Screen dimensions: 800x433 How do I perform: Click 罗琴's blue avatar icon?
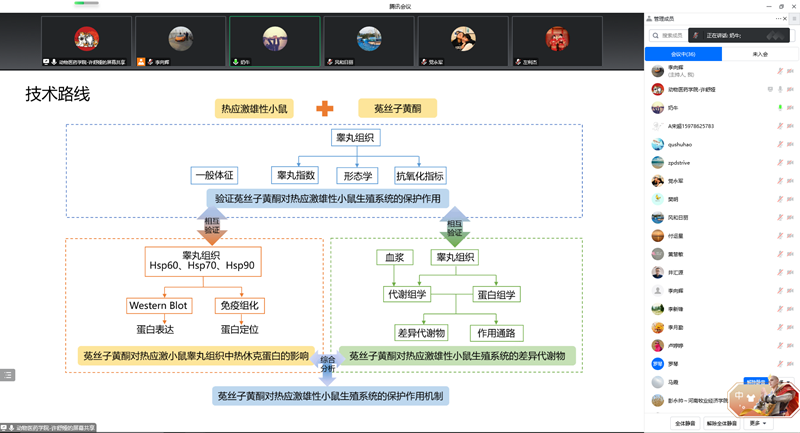click(x=658, y=363)
